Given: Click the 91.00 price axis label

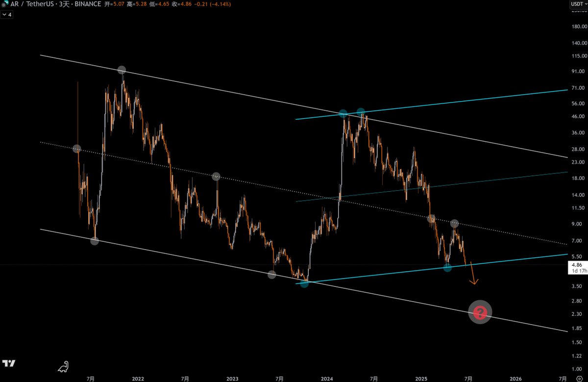Looking at the screenshot, I should (x=578, y=72).
